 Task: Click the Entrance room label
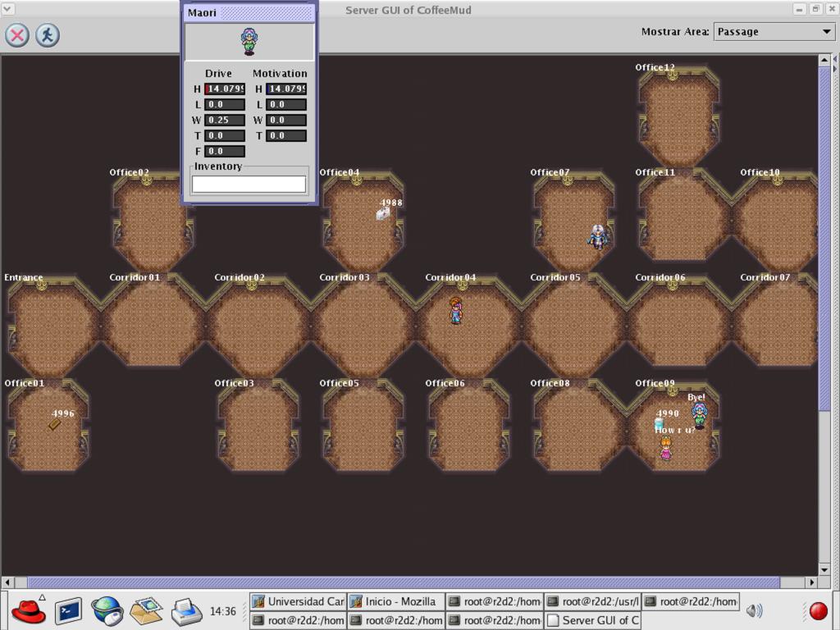pyautogui.click(x=24, y=277)
